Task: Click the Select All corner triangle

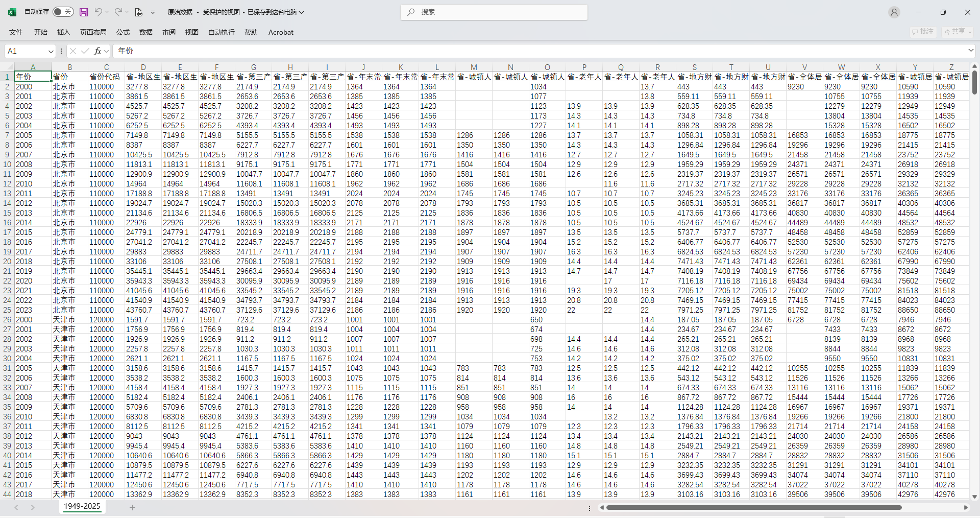Action: (7, 67)
